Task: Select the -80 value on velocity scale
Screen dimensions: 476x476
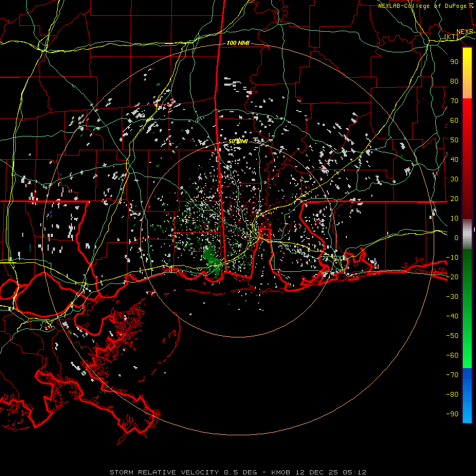Action: click(452, 395)
